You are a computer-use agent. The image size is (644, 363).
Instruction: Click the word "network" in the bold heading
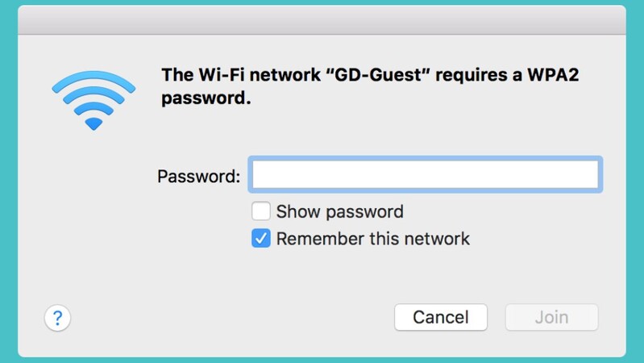285,75
